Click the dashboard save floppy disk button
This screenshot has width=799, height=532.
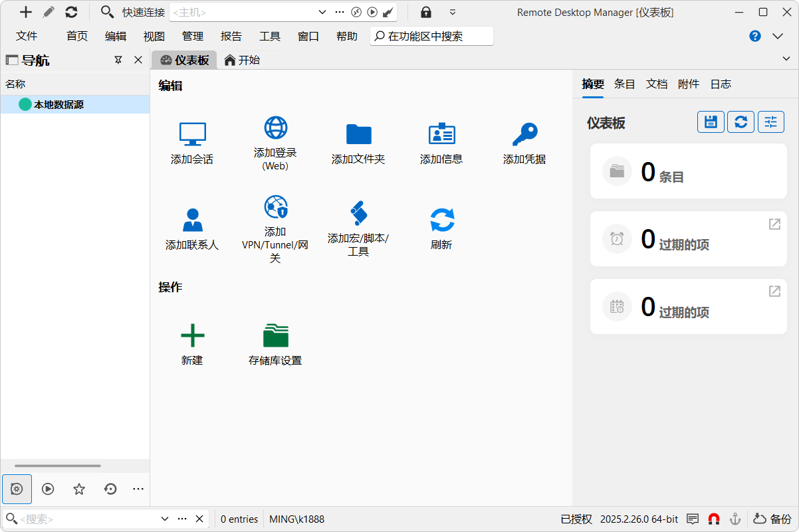coord(711,122)
